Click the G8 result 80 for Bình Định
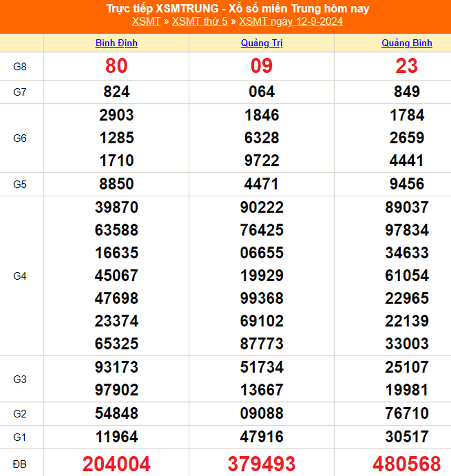The image size is (451, 476). pyautogui.click(x=116, y=66)
